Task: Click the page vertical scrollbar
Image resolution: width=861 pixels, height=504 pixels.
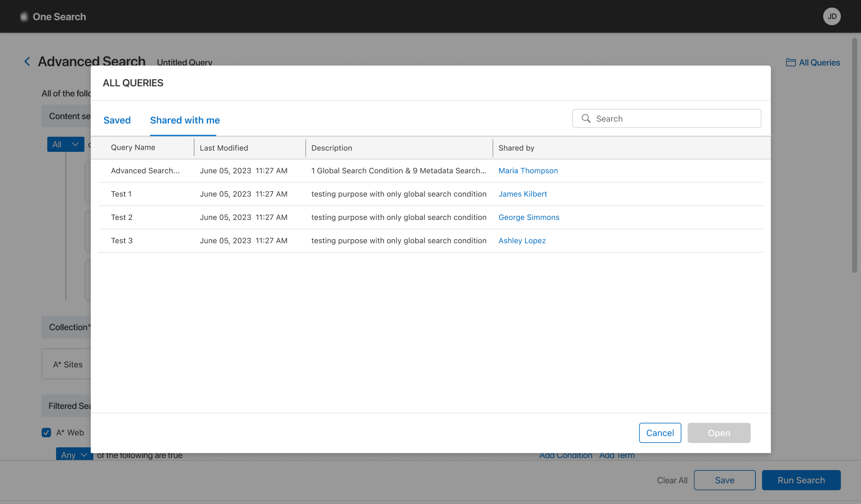Action: tap(854, 155)
